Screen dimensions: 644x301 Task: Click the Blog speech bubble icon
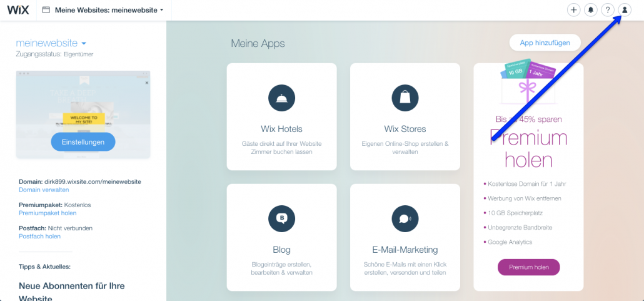281,219
